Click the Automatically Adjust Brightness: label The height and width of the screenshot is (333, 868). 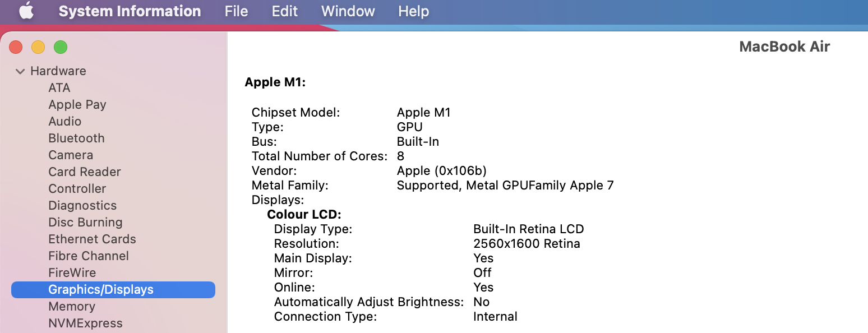click(369, 302)
